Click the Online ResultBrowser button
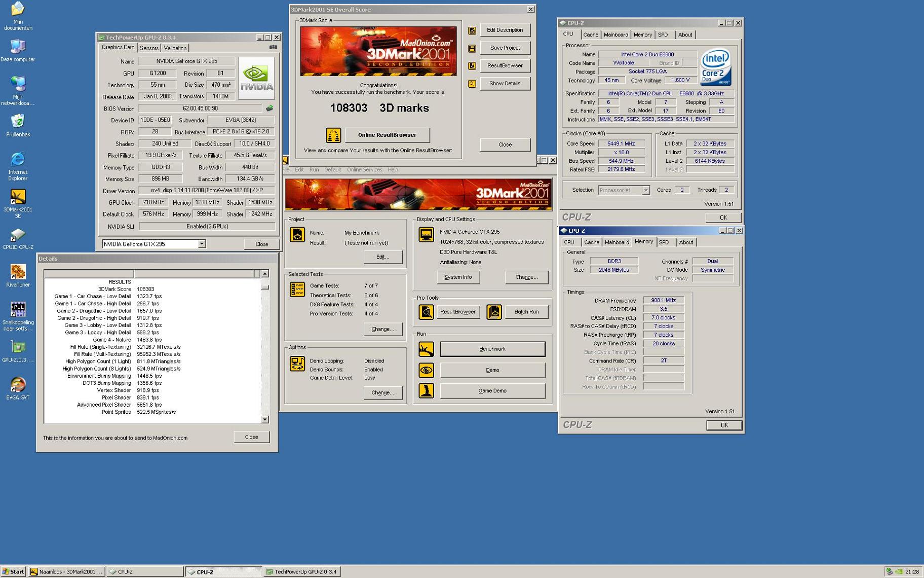The image size is (924, 578). coord(387,135)
